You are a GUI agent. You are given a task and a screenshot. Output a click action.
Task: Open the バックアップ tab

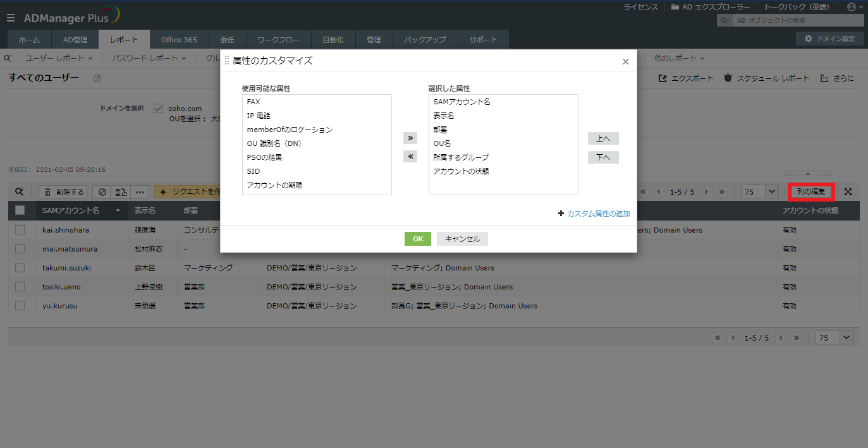(425, 39)
